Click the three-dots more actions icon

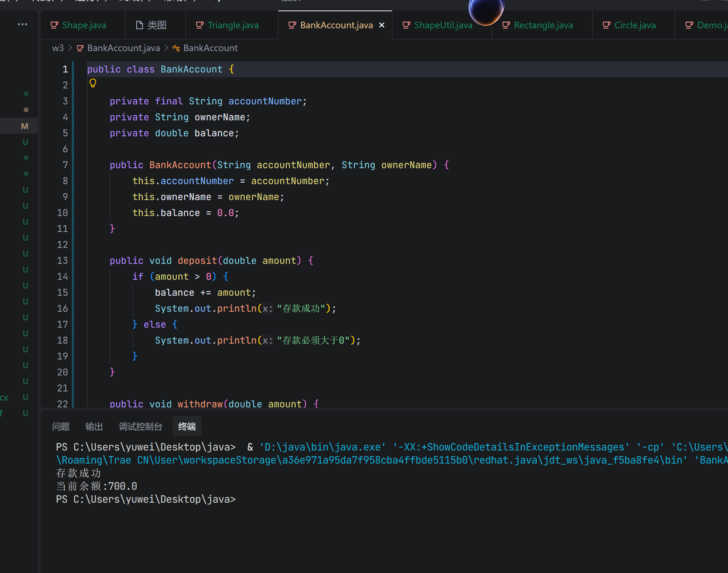(x=22, y=24)
